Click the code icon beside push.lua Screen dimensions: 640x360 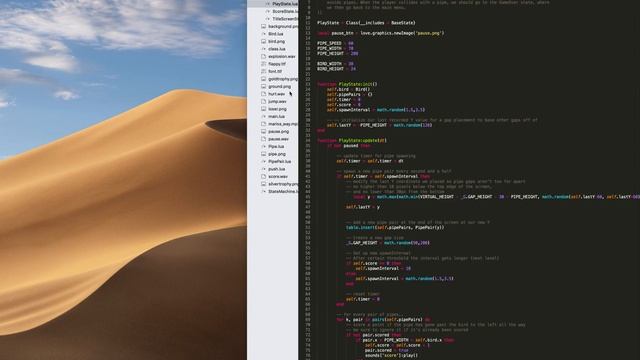coord(264,169)
